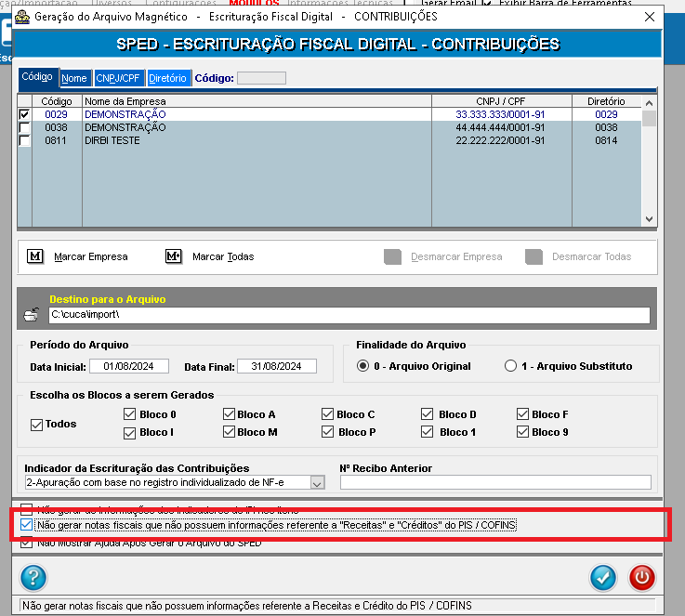Open Indicador da Escrituração dropdown arrow
The image size is (685, 616).
pyautogui.click(x=318, y=482)
